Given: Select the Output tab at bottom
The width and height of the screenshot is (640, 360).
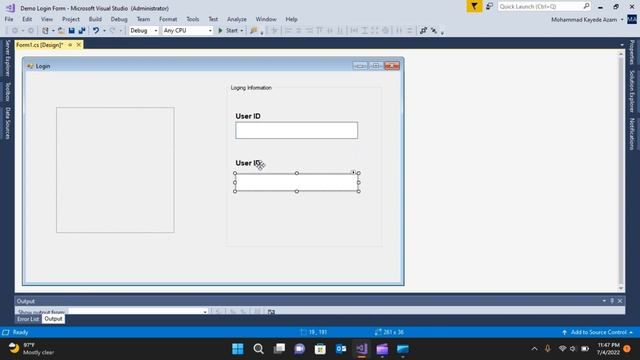Looking at the screenshot, I should (x=53, y=319).
